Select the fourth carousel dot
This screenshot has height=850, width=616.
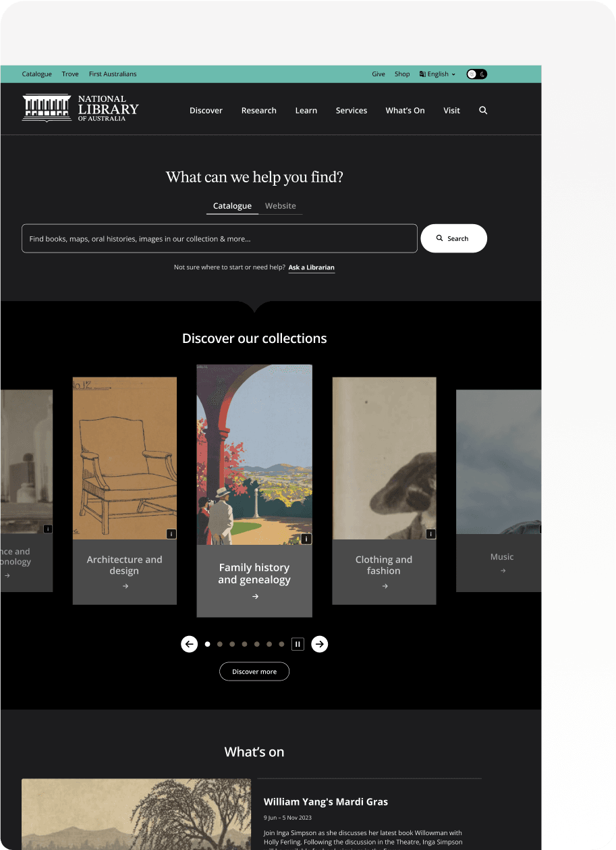tap(244, 644)
